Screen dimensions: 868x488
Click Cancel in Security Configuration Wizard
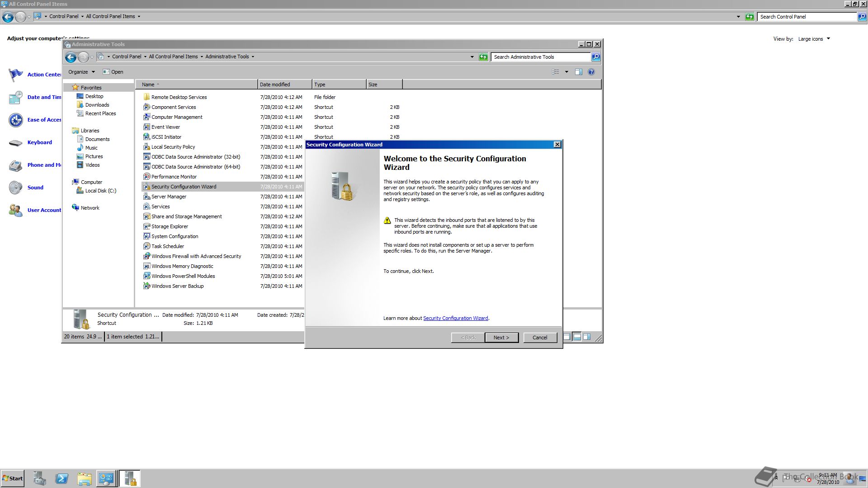pos(540,338)
